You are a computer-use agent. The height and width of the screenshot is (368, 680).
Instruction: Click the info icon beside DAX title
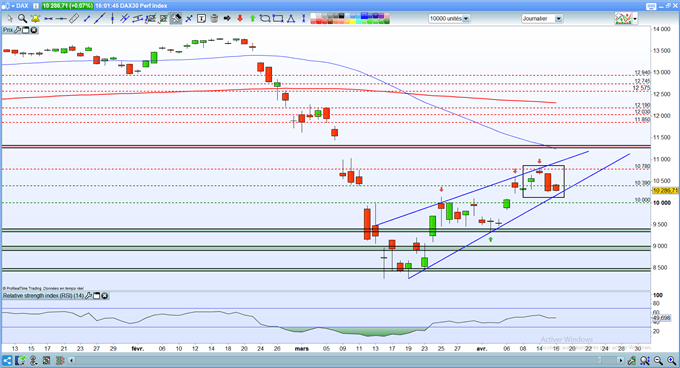click(x=36, y=6)
